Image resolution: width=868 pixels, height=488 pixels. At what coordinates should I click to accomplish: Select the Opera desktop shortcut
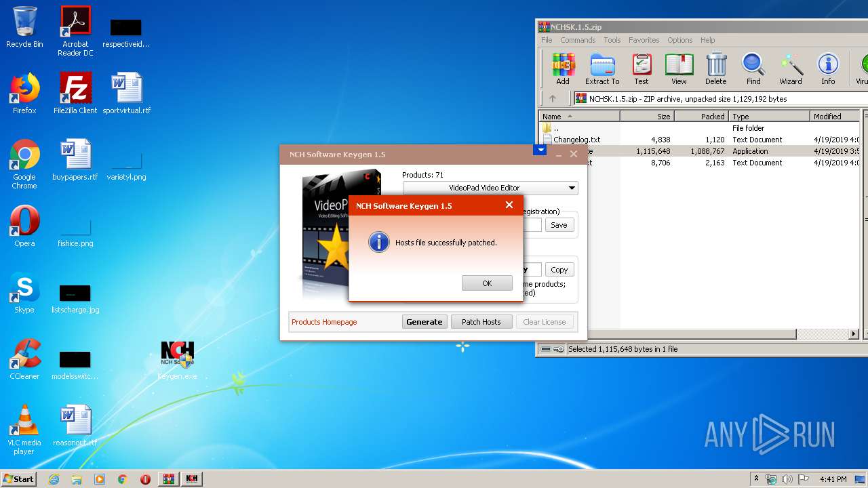(x=24, y=226)
